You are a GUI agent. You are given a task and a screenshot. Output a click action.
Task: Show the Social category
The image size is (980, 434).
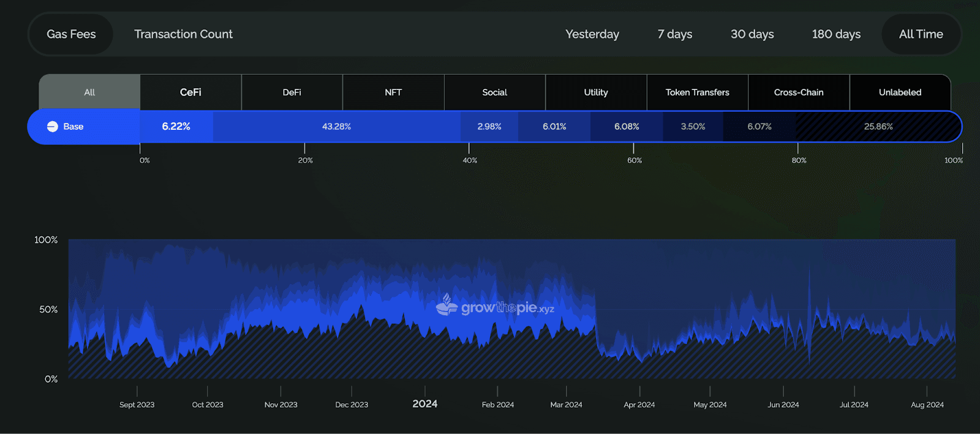(494, 92)
